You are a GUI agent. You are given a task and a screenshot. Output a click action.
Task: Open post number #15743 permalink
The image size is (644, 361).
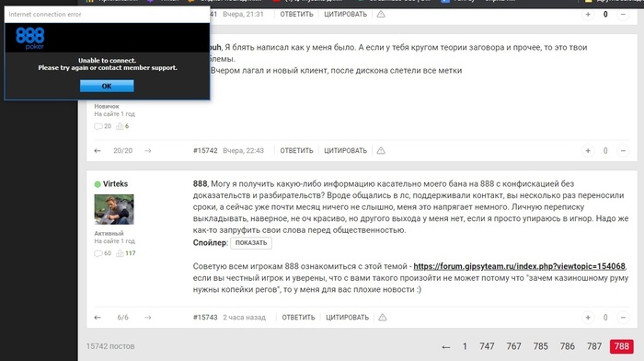tap(205, 318)
